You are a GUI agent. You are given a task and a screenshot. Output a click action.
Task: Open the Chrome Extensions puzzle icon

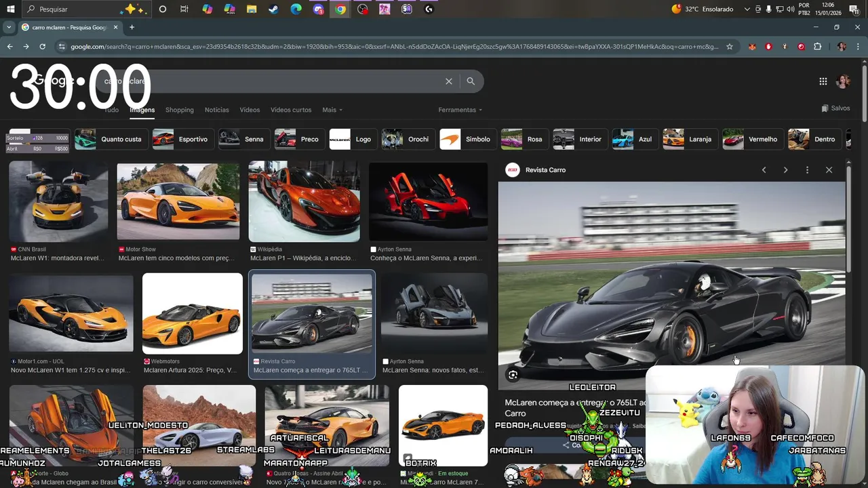[817, 47]
